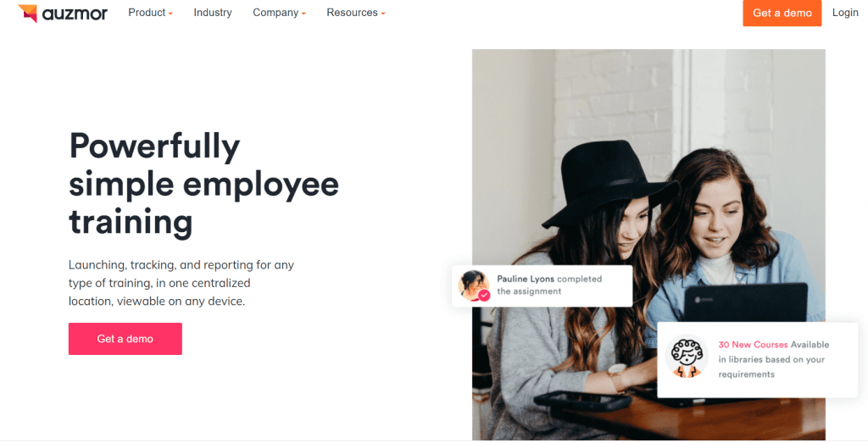Screen dimensions: 868x443
Task: Open the Industry menu item
Action: 213,13
